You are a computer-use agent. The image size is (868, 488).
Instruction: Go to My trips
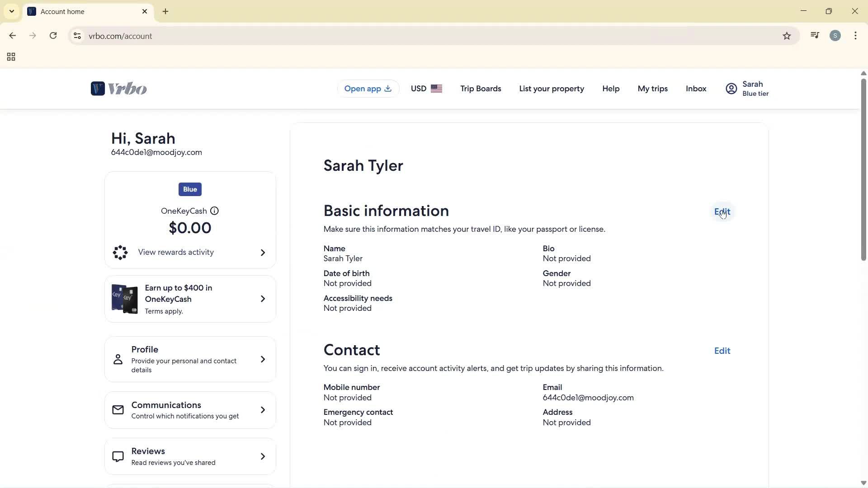click(652, 89)
